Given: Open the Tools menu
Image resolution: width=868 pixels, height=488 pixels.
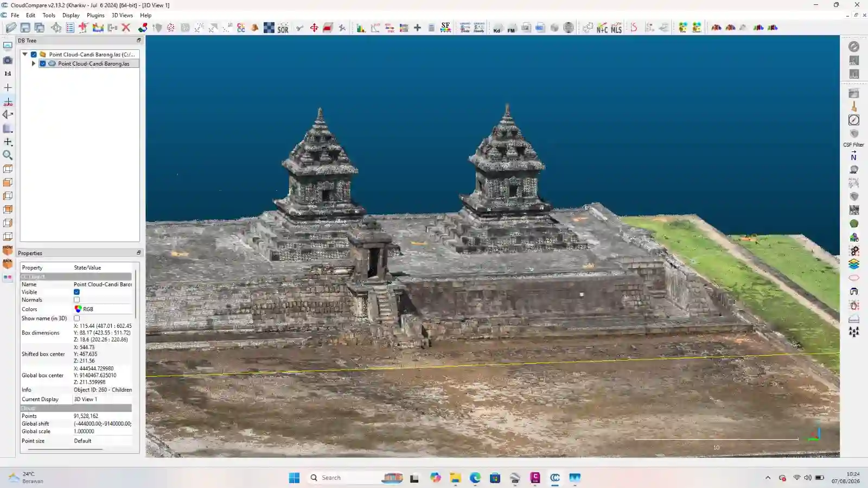Looking at the screenshot, I should 49,15.
